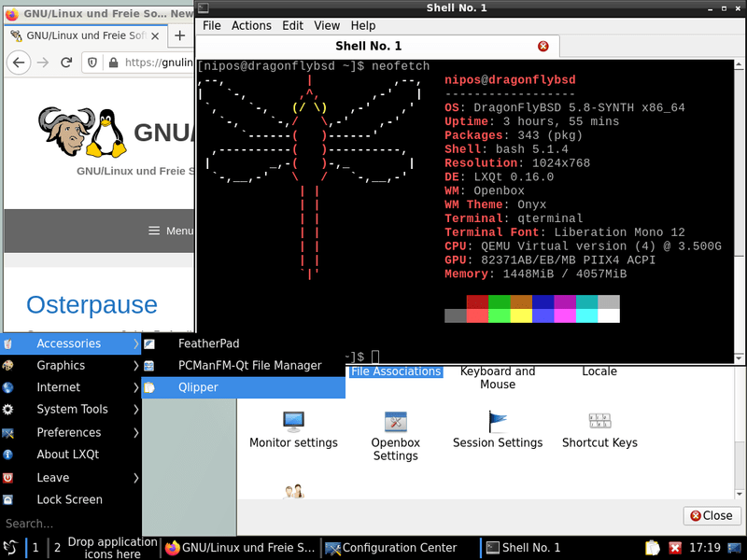The image size is (747, 560).
Task: Click the FeatherPad icon in the submenu
Action: (149, 343)
